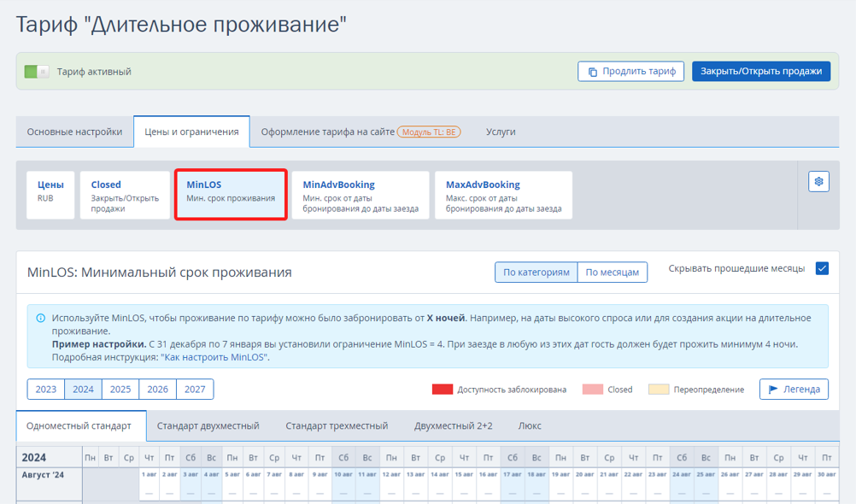856x504 pixels.
Task: Open the Цены и ограничения tab
Action: [191, 132]
